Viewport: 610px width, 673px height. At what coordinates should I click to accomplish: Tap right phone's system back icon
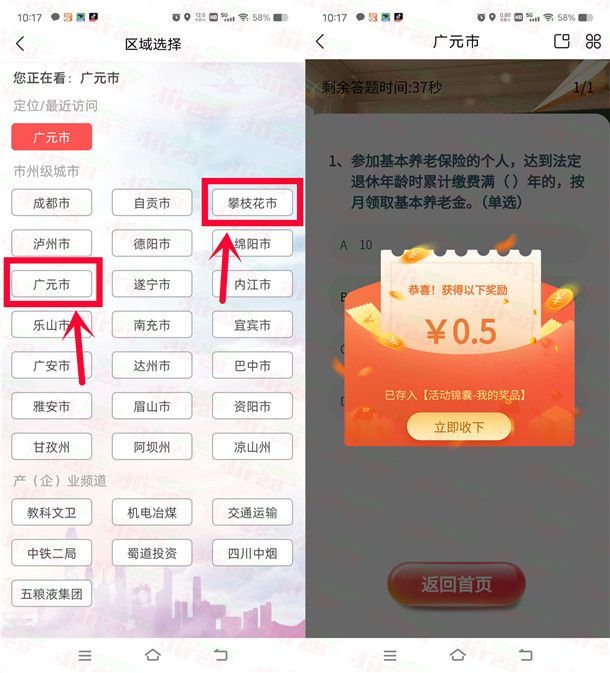click(x=525, y=655)
